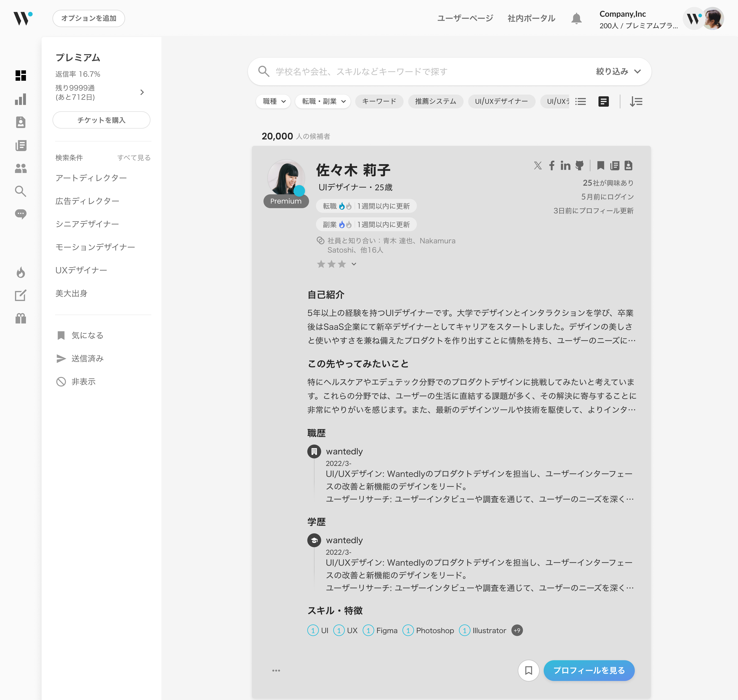
Task: Click the filled bookmark icon beside social icons
Action: (601, 165)
